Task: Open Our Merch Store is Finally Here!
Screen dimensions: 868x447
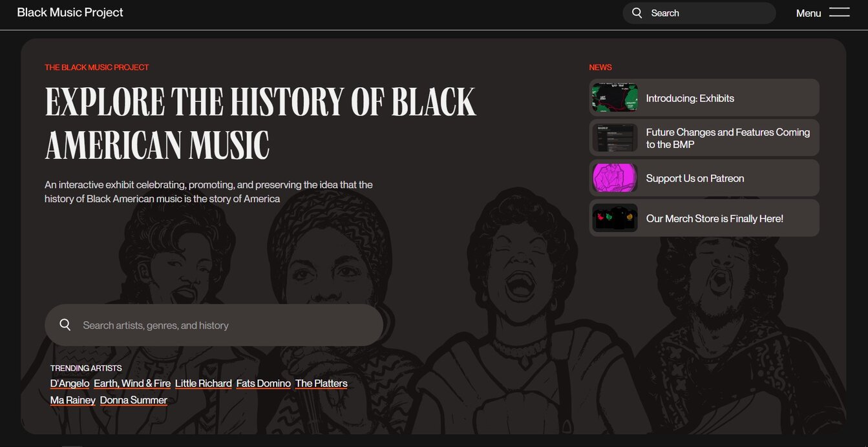Action: (714, 218)
